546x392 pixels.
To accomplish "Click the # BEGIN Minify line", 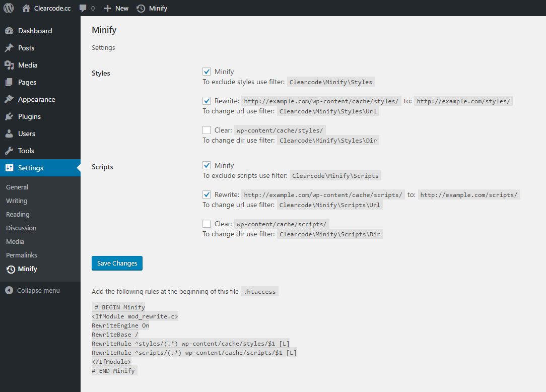I will point(119,307).
